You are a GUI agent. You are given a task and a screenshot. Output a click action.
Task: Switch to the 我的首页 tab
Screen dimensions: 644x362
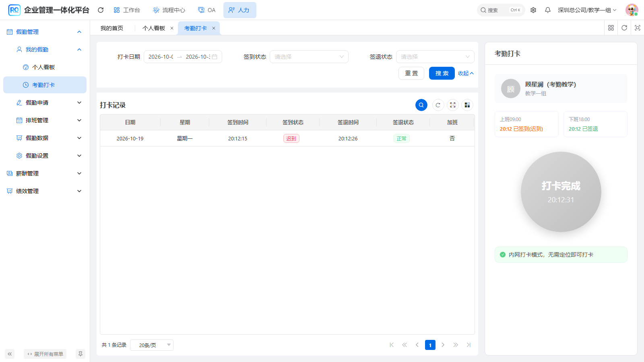coord(112,28)
